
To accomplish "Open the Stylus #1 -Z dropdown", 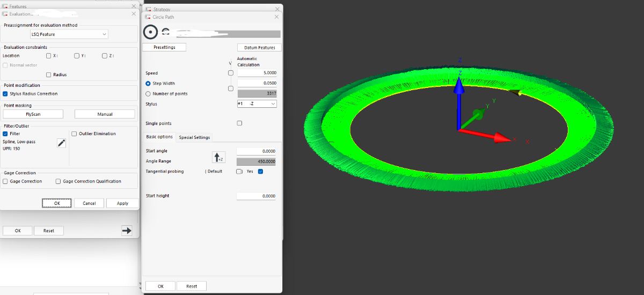I will pos(257,104).
